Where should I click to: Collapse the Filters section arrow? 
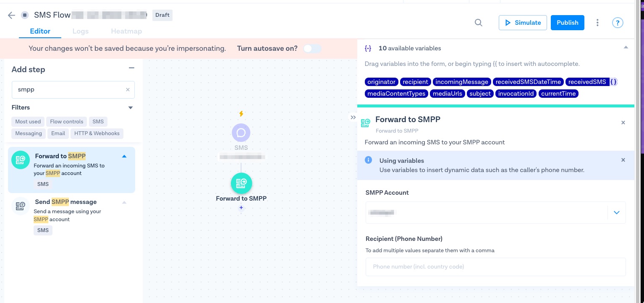tap(131, 108)
